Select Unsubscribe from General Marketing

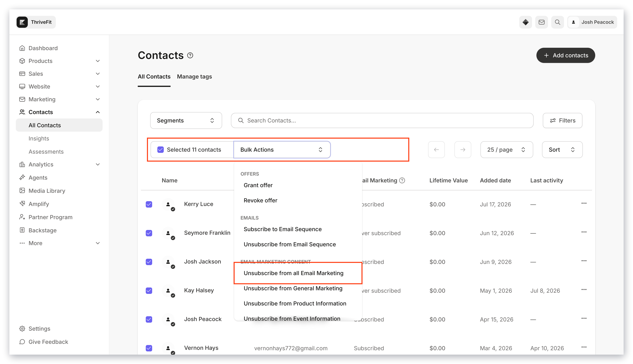(293, 288)
